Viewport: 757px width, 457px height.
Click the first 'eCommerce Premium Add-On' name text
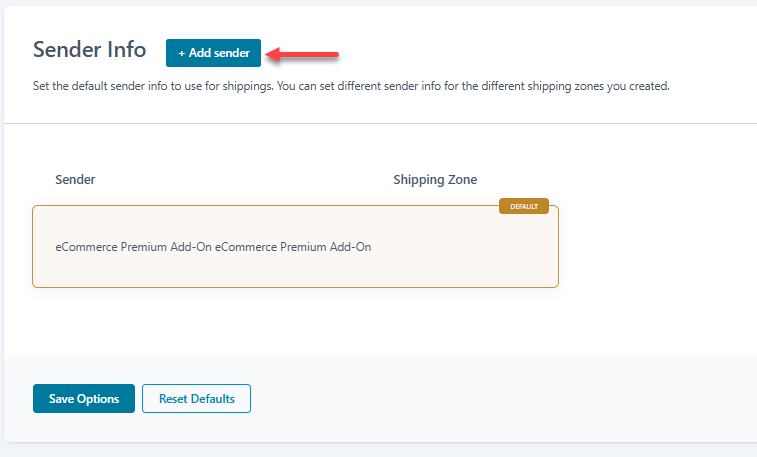(x=133, y=247)
